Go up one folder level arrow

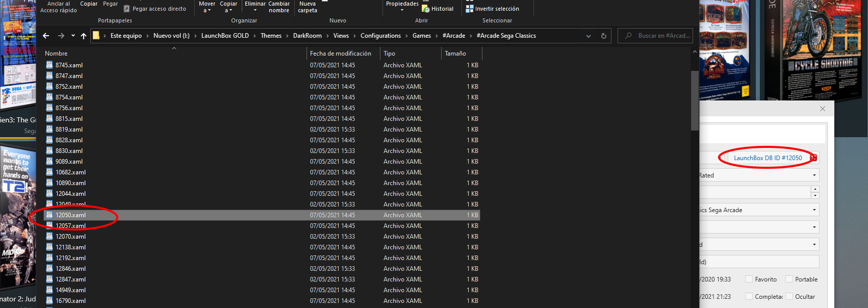[x=84, y=36]
